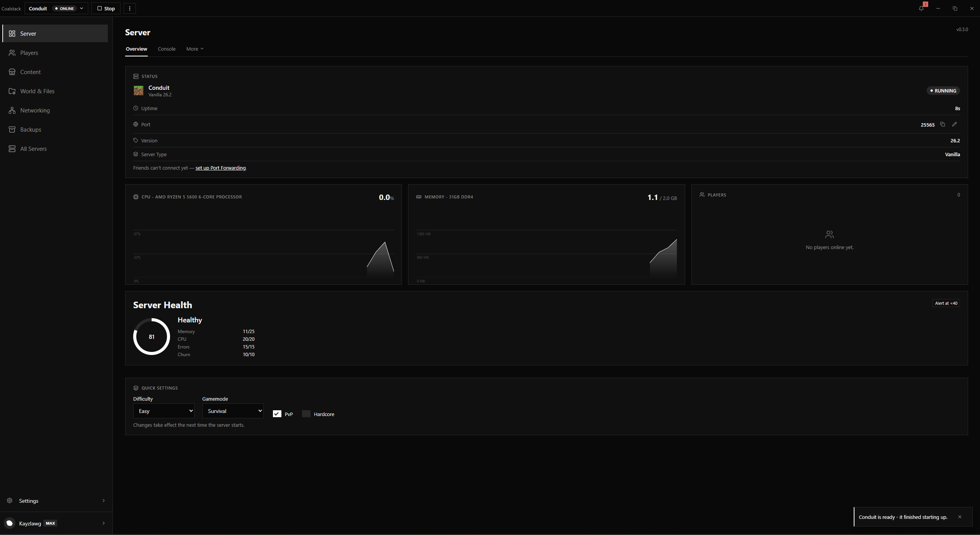Viewport: 980px width, 535px height.
Task: Open the Networking icon
Action: tap(12, 111)
